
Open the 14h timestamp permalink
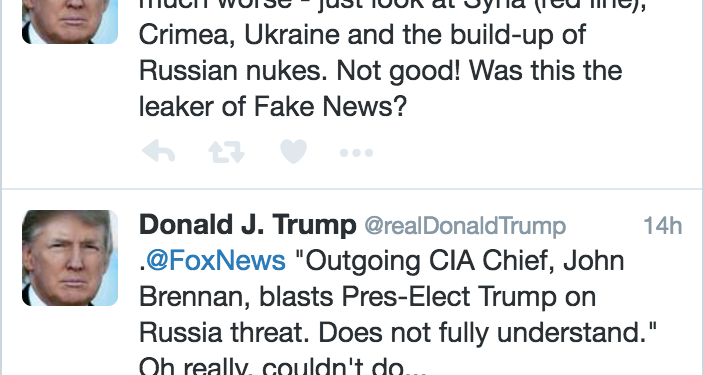tap(663, 225)
